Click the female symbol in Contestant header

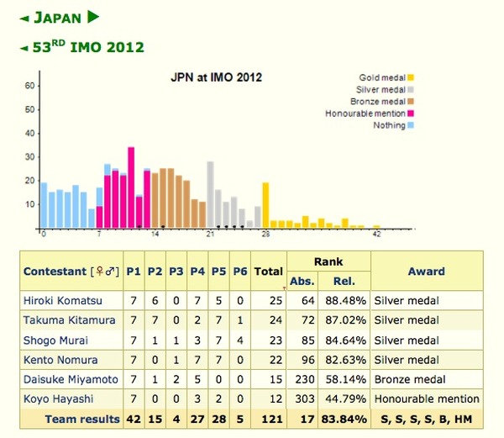point(100,271)
